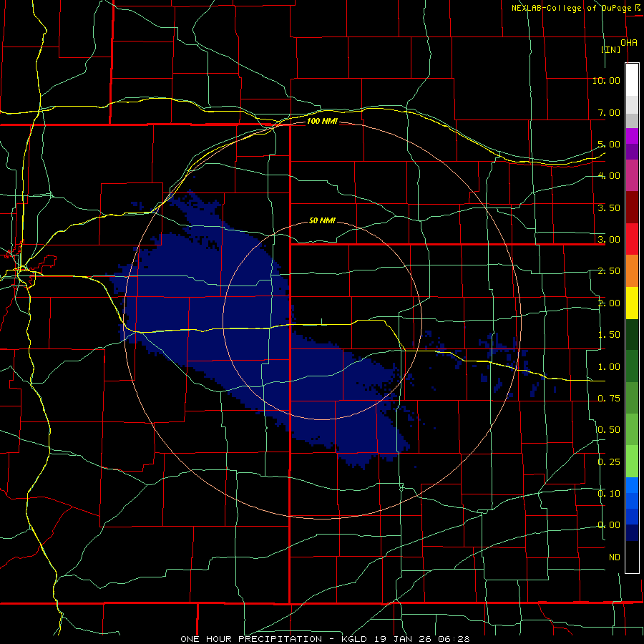This screenshot has width=644, height=644.
Task: Click the 3.00 legend value
Action: click(609, 240)
